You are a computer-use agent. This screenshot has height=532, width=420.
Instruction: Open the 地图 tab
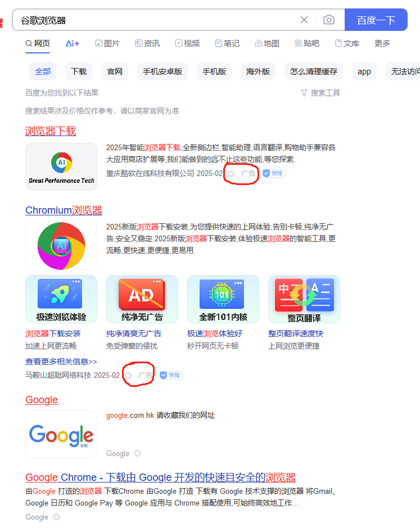pyautogui.click(x=267, y=43)
